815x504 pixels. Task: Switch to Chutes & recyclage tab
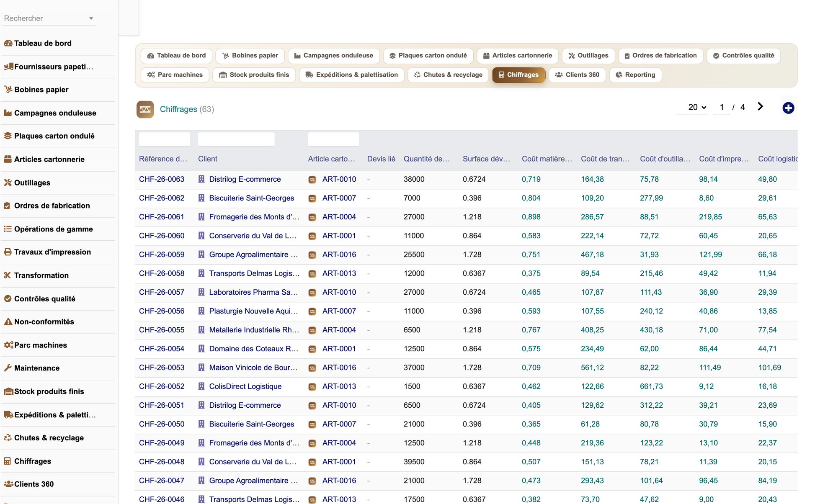[x=448, y=75]
